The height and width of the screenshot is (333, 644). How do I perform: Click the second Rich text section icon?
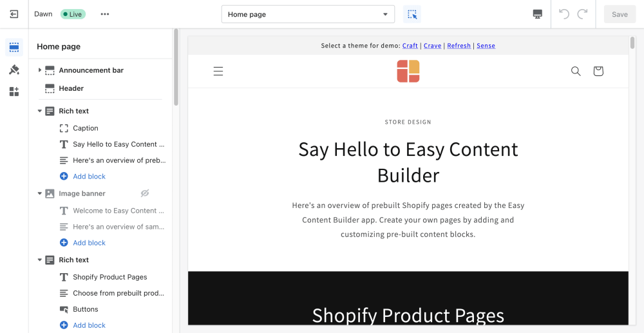[50, 260]
